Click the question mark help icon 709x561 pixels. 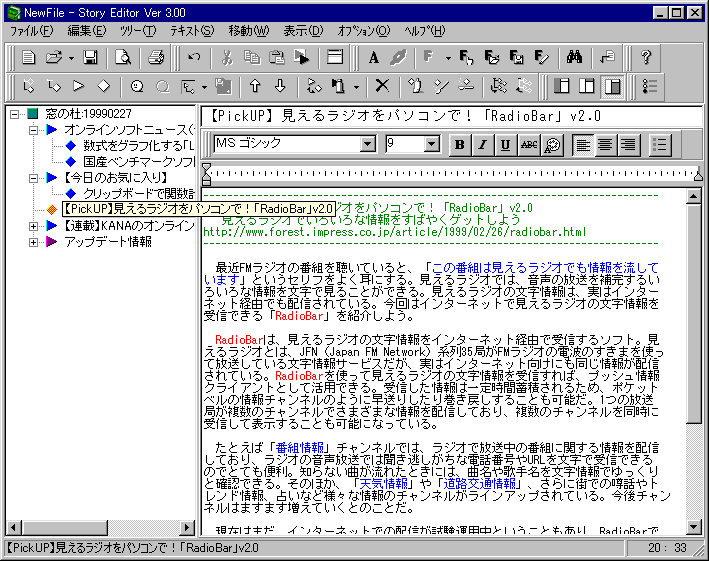click(646, 57)
